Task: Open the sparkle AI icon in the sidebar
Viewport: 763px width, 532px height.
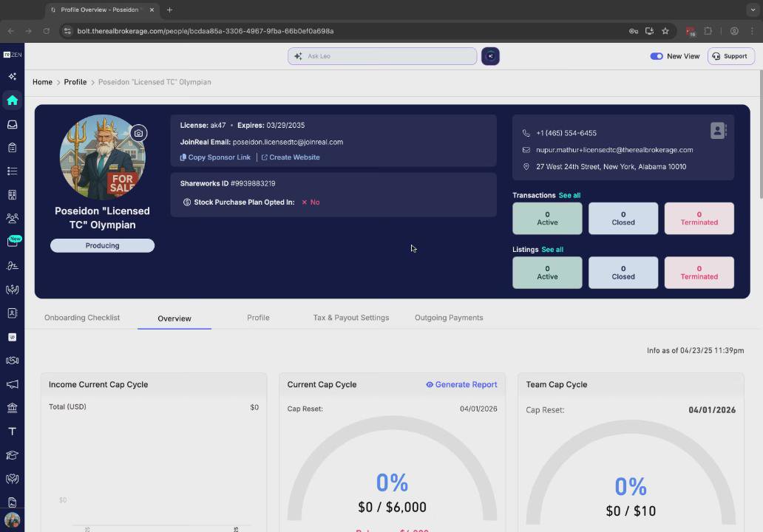Action: tap(12, 76)
